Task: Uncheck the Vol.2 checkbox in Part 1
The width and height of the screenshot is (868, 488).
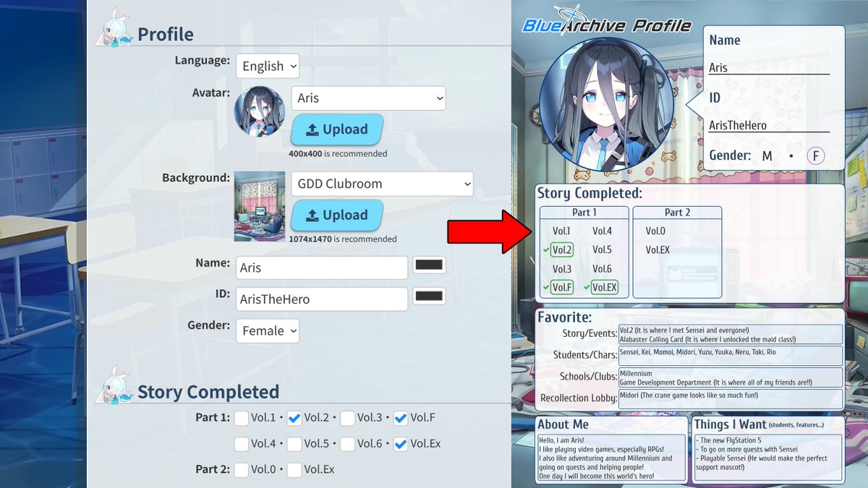Action: point(294,418)
